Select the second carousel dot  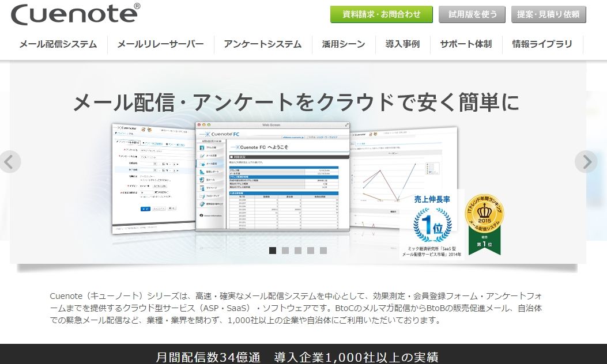(285, 251)
